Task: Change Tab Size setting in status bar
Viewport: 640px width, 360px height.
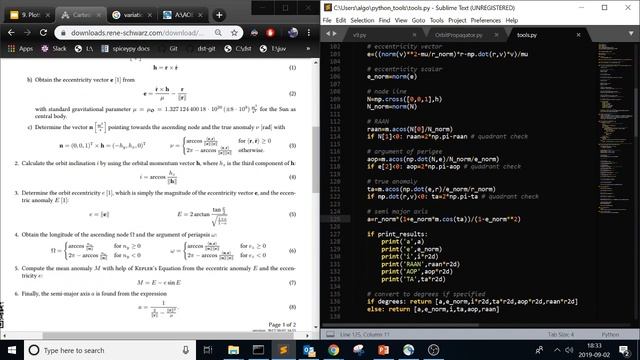Action: pos(561,334)
